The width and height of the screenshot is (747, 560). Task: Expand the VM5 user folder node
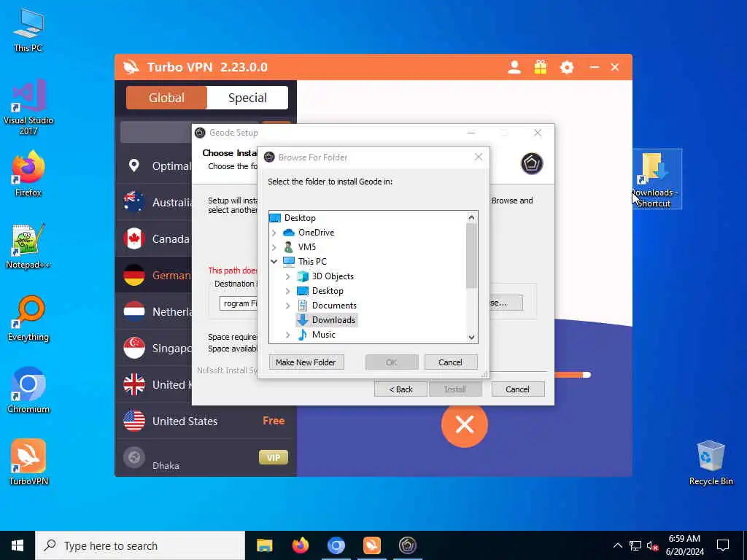click(x=274, y=247)
